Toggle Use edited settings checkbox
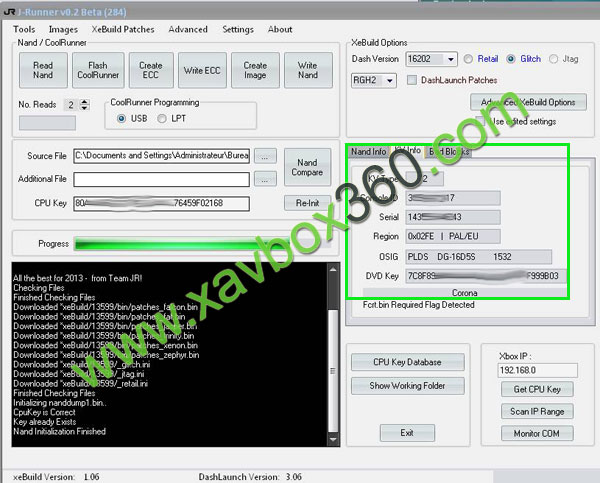Viewport: 600px width, 483px height. coord(480,121)
